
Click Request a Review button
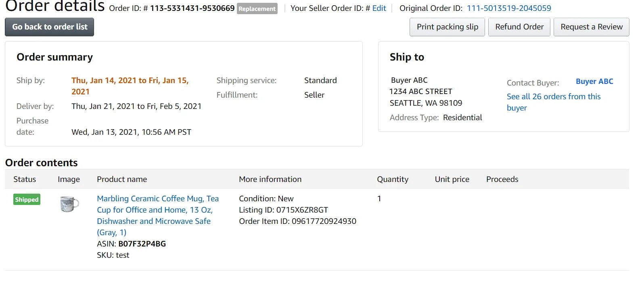592,27
